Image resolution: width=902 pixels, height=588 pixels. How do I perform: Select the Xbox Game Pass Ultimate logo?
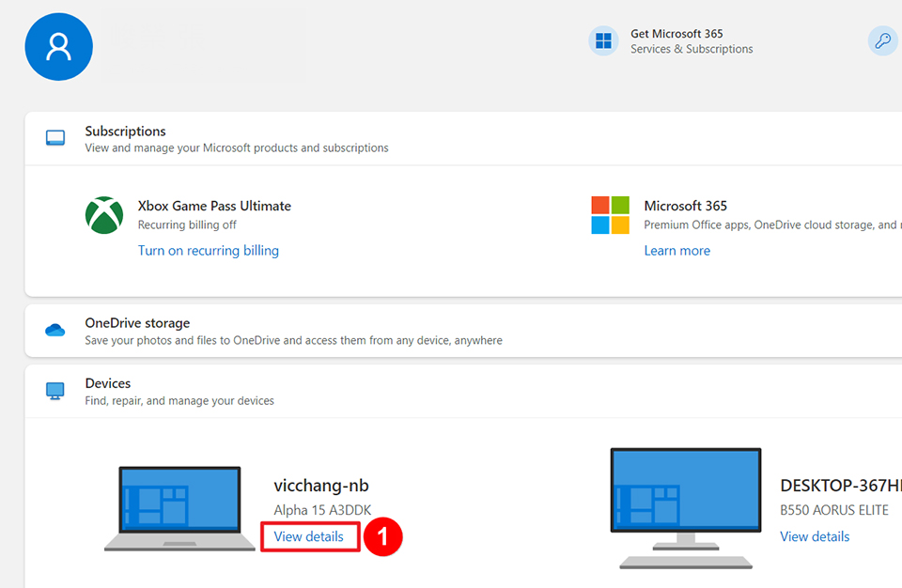coord(104,214)
